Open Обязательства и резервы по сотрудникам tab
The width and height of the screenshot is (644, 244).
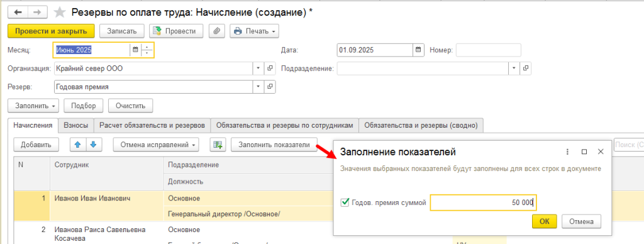point(285,126)
